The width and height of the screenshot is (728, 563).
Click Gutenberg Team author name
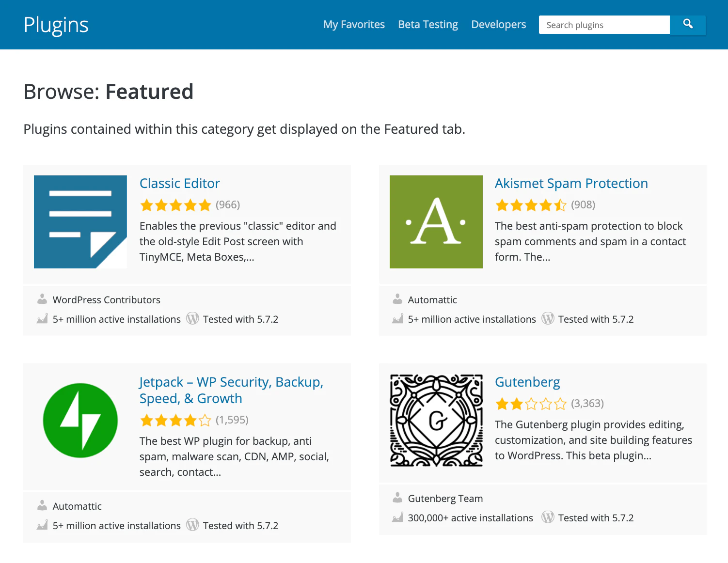pos(445,499)
